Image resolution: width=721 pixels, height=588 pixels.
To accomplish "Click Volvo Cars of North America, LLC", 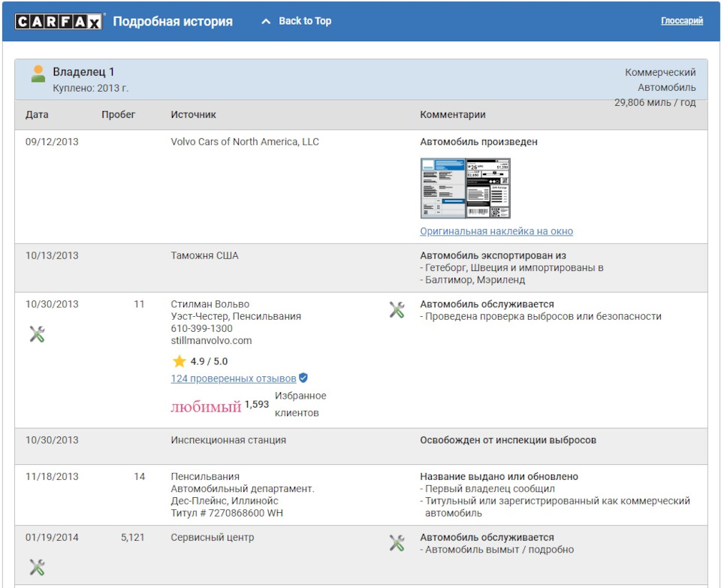I will (x=245, y=142).
